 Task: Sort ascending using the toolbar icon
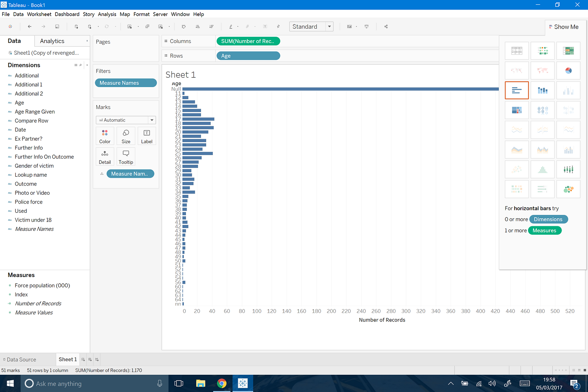click(x=198, y=26)
